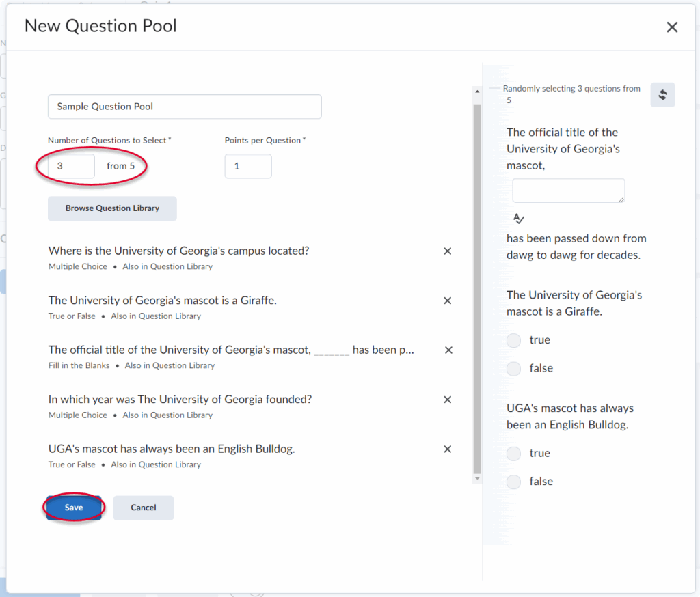
Task: Select true for English Bulldog question
Action: [513, 454]
